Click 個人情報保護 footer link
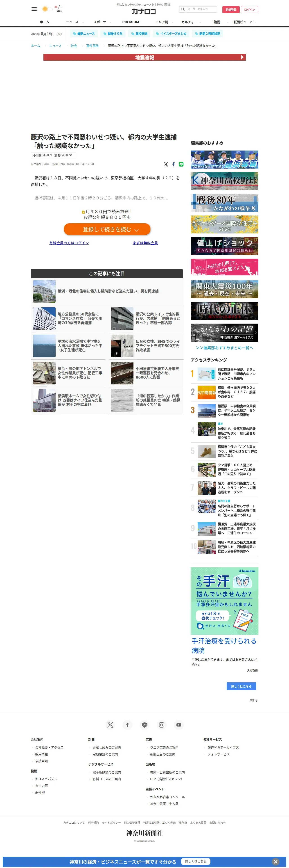This screenshot has height=868, width=289. pyautogui.click(x=132, y=822)
